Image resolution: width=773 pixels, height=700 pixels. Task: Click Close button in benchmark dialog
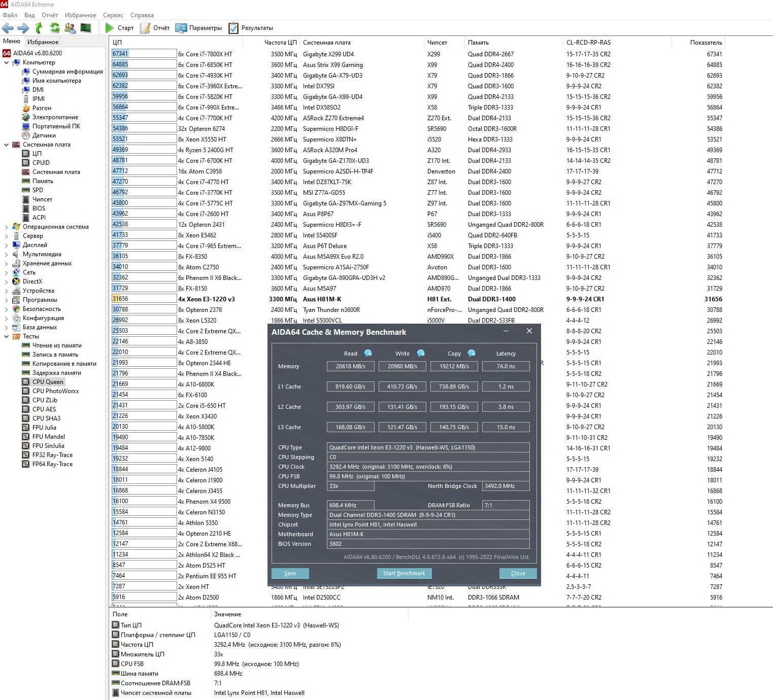(x=518, y=573)
